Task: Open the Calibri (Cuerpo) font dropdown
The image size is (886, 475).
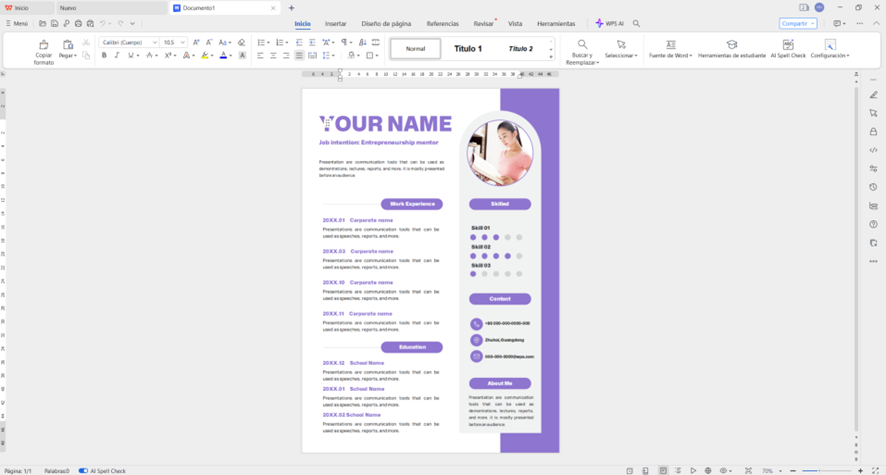Action: [154, 43]
